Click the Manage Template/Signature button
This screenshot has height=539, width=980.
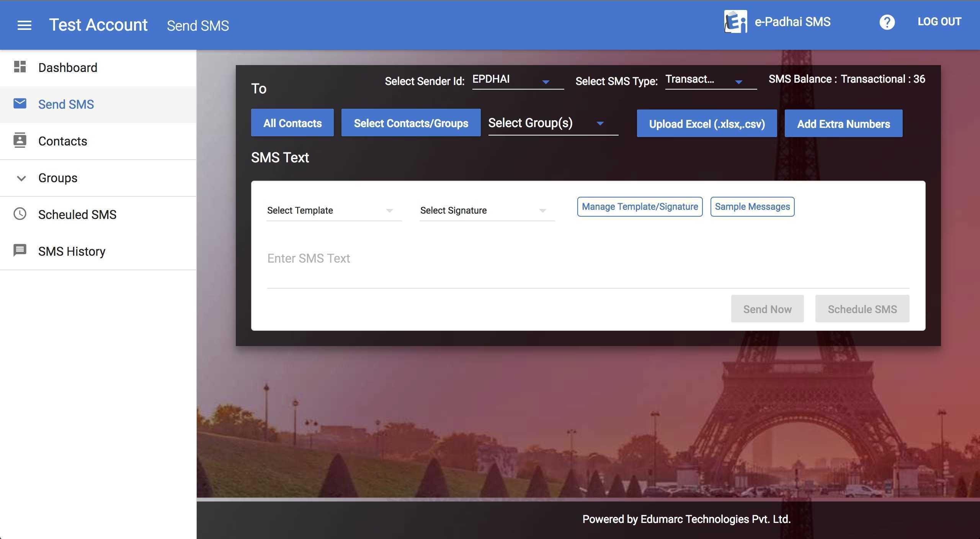coord(640,207)
